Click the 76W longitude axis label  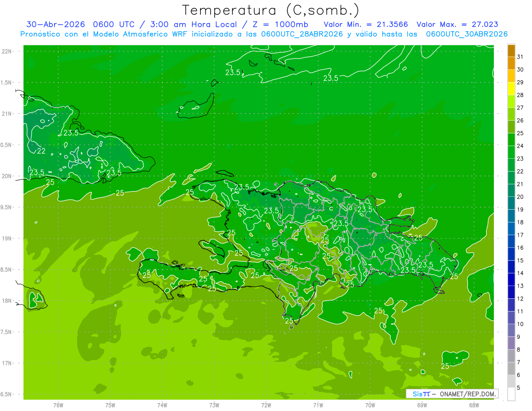[58, 405]
